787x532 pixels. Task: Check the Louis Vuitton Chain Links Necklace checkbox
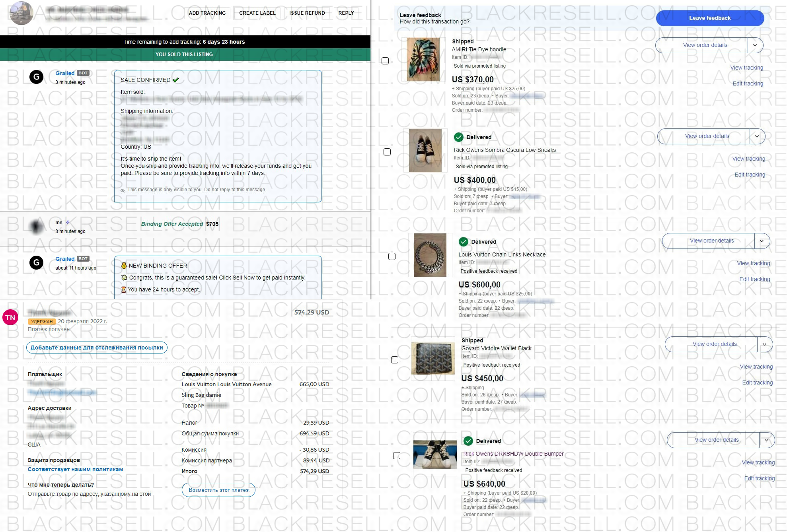pyautogui.click(x=392, y=256)
